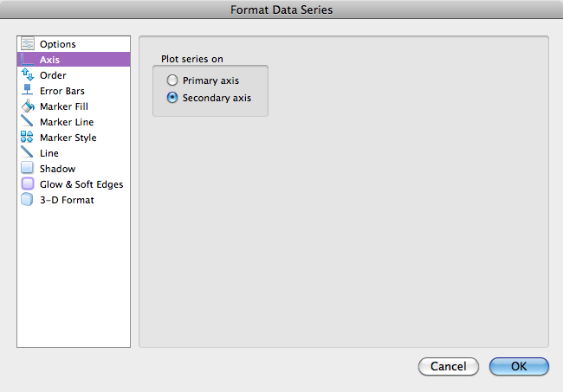Click the Shadow icon in sidebar

[x=27, y=169]
